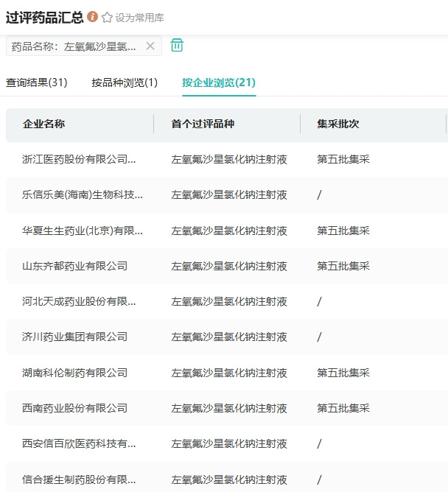Click the 集采批次 column header
This screenshot has height=492, width=448.
pos(338,124)
